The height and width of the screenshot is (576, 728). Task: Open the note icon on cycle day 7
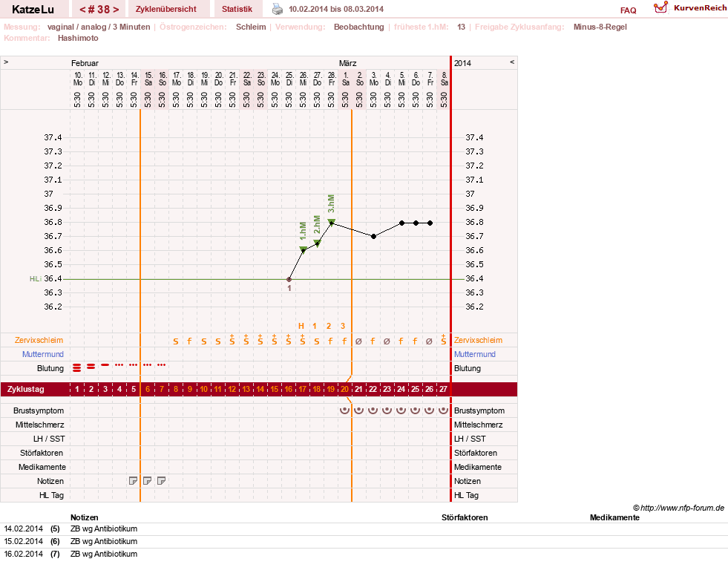[162, 481]
